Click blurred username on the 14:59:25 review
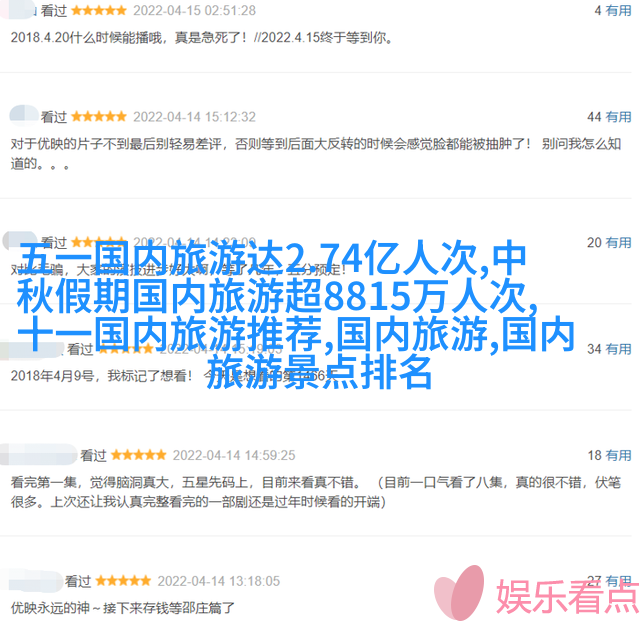 coord(38,454)
